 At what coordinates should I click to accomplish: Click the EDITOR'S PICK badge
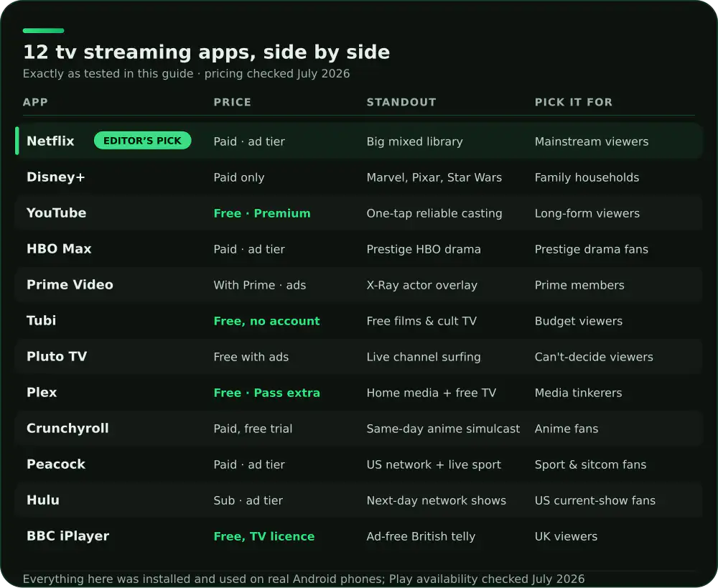pyautogui.click(x=142, y=141)
